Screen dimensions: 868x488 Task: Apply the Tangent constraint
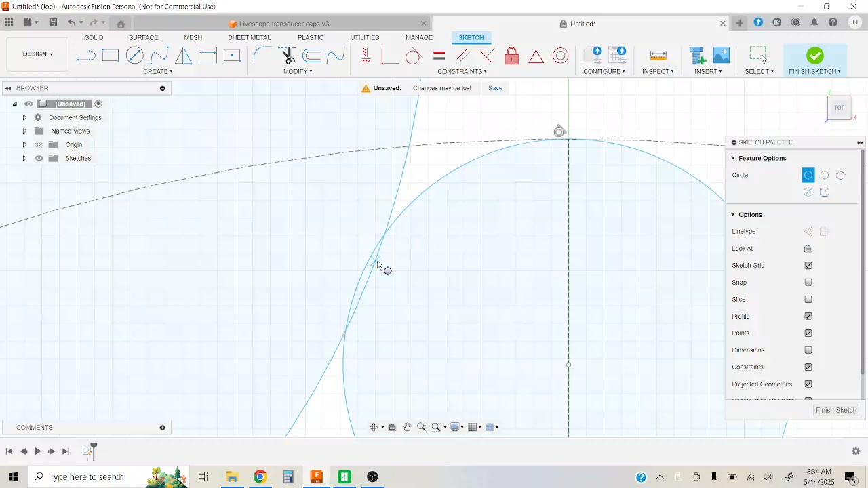(x=414, y=56)
